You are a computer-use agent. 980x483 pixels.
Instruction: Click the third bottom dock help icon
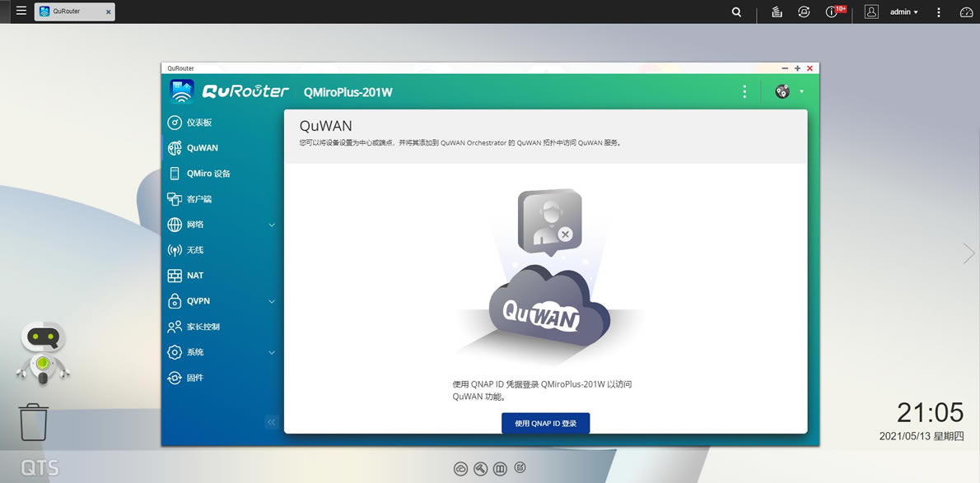pyautogui.click(x=499, y=468)
